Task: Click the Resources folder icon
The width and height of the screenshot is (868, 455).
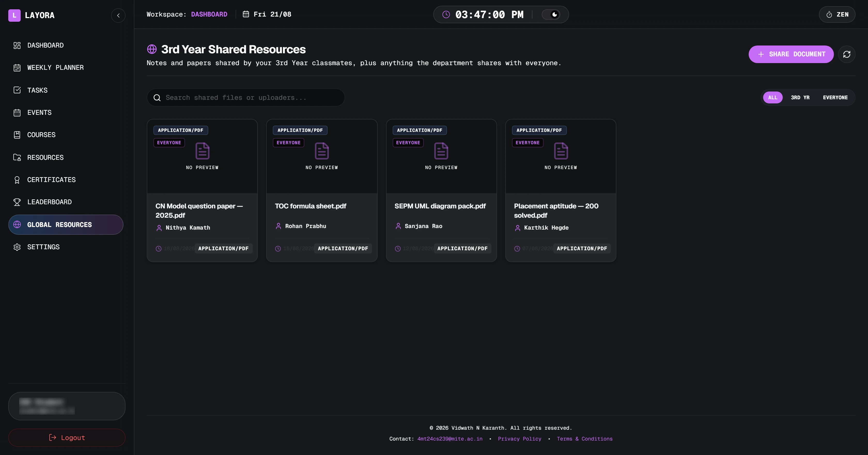Action: [17, 157]
